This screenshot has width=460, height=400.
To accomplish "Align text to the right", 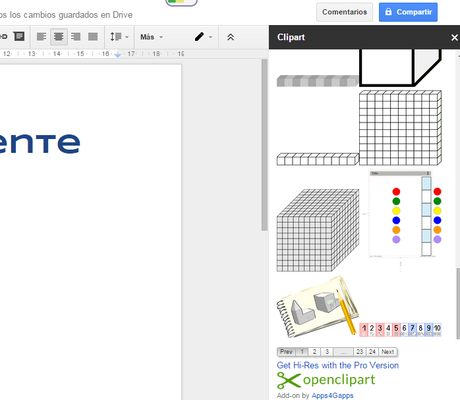I will click(76, 37).
